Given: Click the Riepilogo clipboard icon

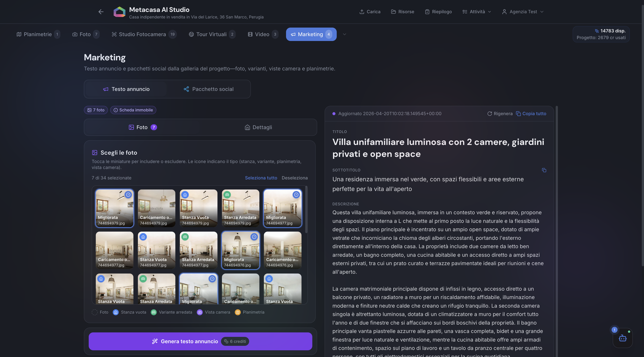Looking at the screenshot, I should (x=427, y=12).
